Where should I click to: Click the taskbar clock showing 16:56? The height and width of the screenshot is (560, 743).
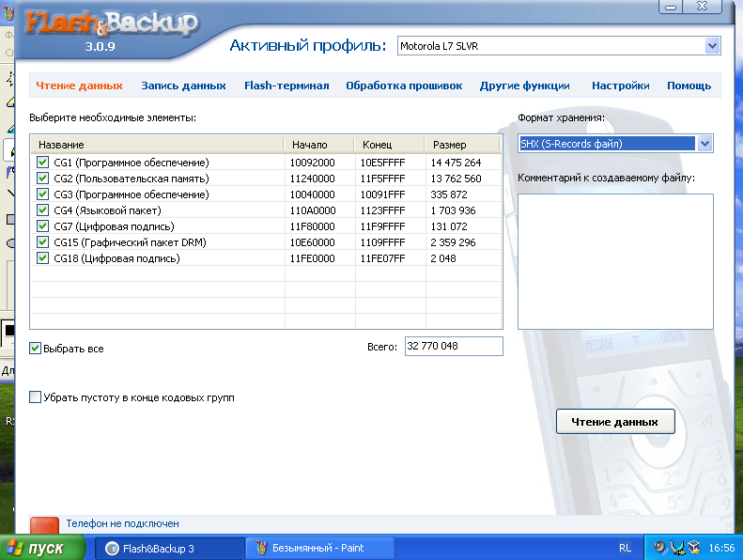coord(721,548)
